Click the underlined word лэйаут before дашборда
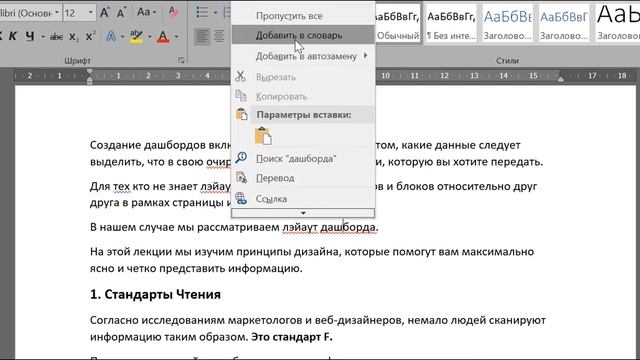 (300, 227)
